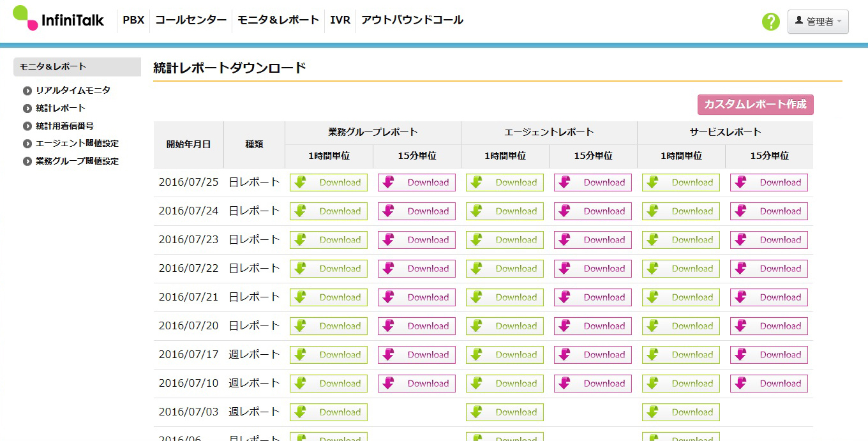Click the 業務グループ閾値設定 sidebar arrow icon
868x441 pixels.
coord(27,161)
